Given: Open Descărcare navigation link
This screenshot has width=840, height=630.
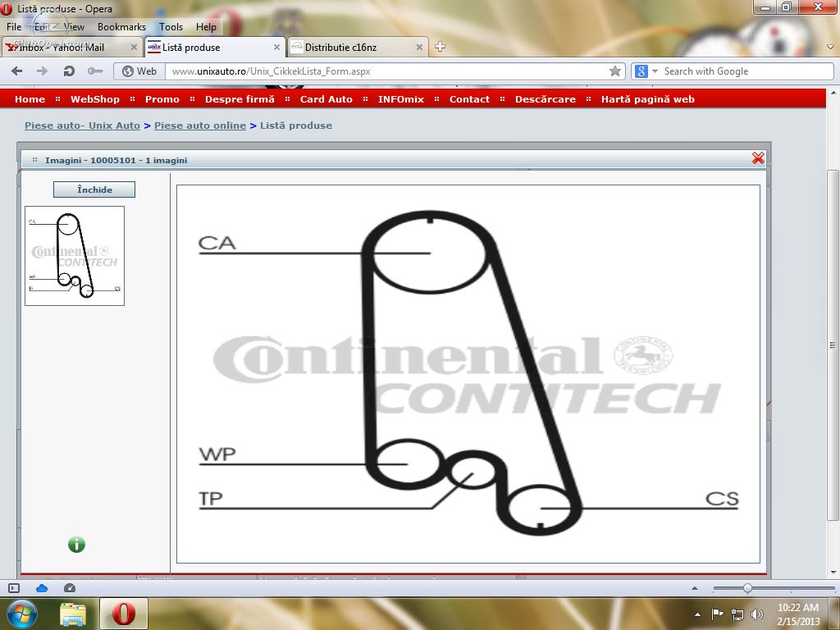Looking at the screenshot, I should [x=546, y=99].
